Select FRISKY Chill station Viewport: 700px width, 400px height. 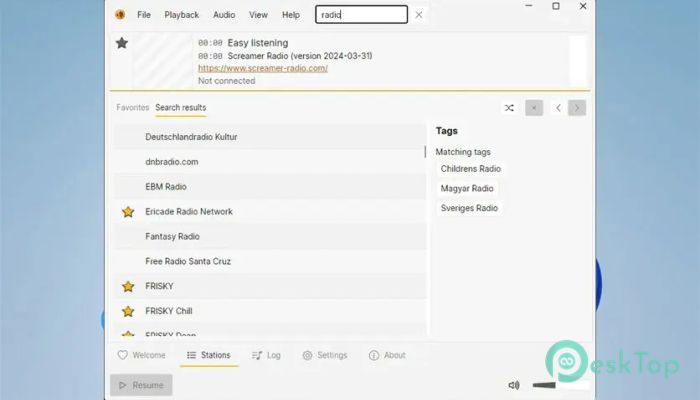[x=270, y=311]
